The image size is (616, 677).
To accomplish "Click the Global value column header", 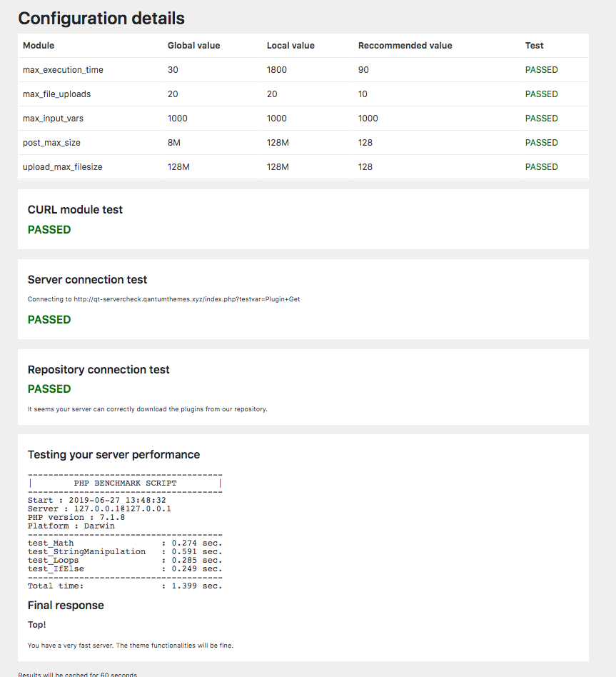I will pos(193,46).
